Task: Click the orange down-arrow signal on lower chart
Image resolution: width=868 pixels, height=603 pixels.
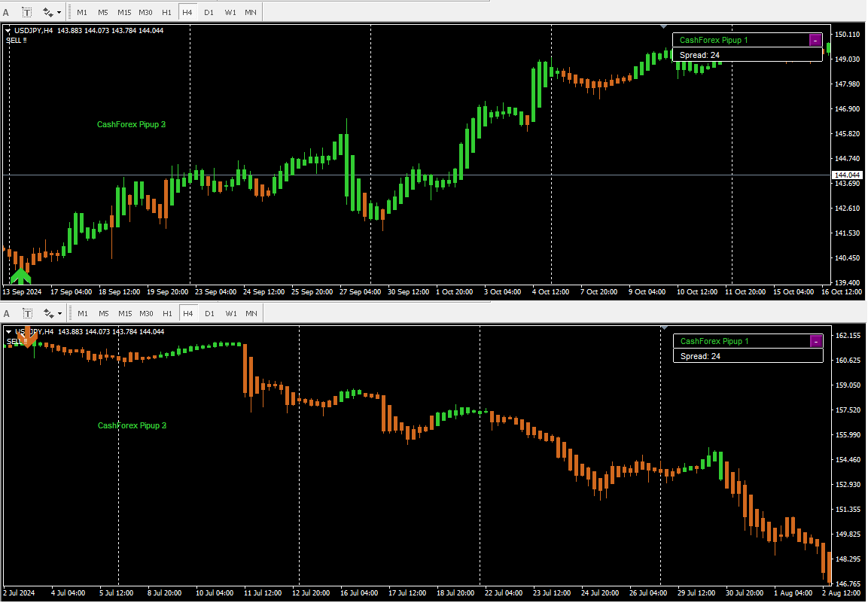Action: tap(26, 338)
